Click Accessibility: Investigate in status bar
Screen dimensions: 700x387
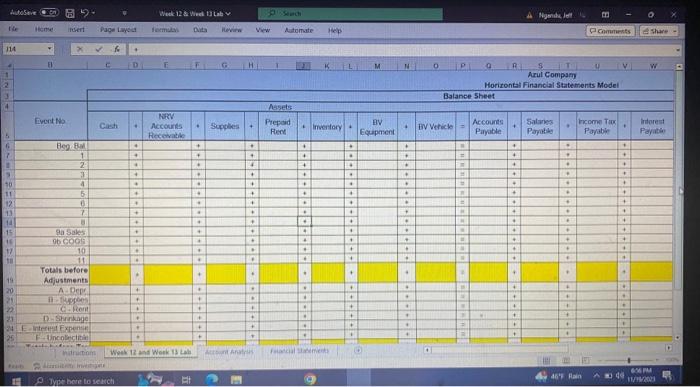point(69,366)
